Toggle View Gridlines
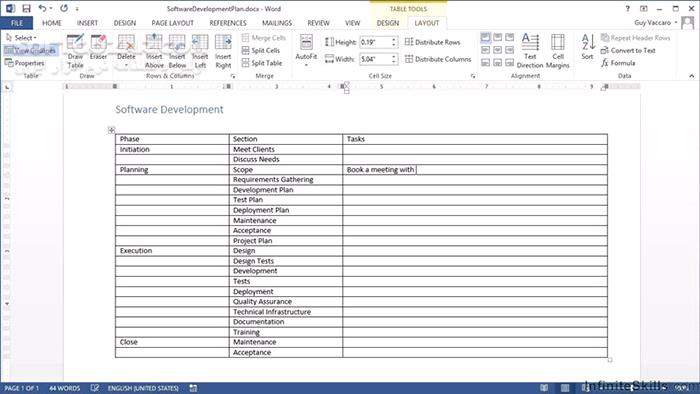 point(30,50)
